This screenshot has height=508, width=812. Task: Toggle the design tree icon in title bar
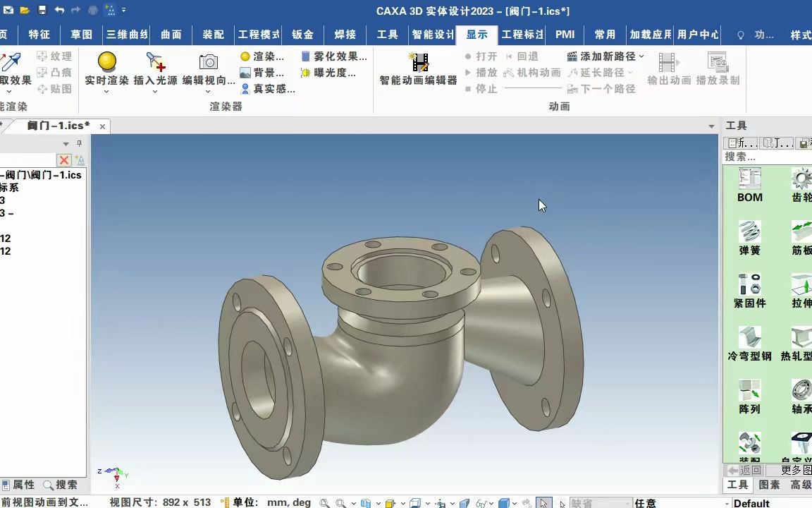(110, 10)
